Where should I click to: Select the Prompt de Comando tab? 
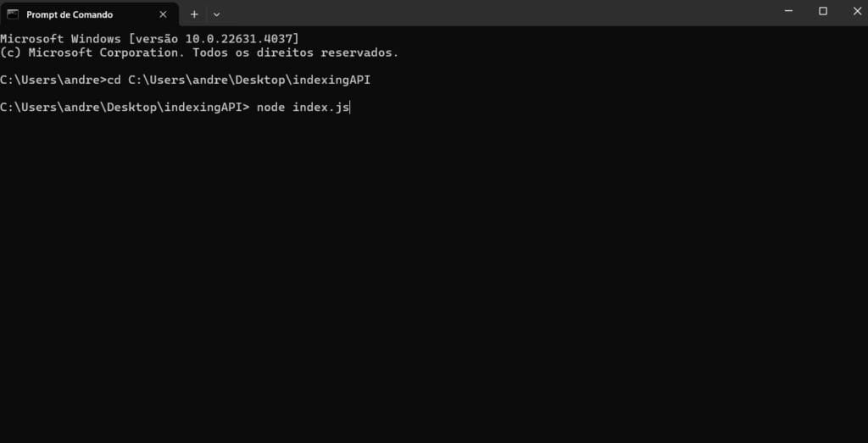90,14
